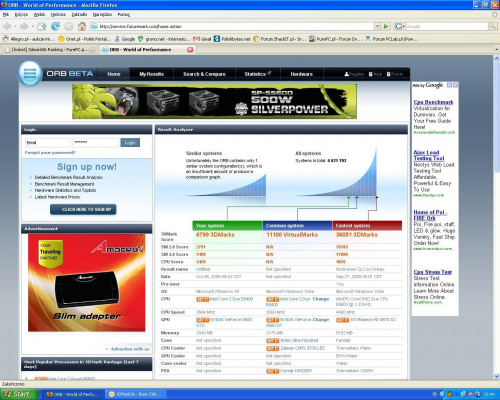Open the Plik menu

6,15
